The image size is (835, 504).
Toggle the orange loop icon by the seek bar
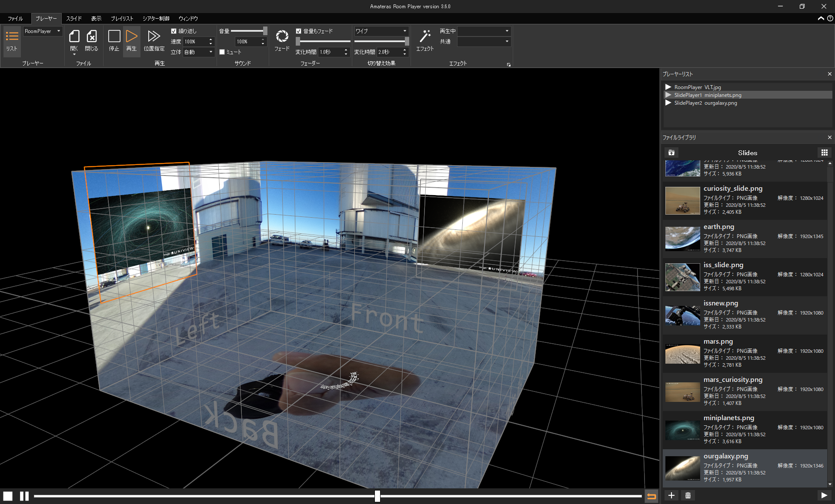[x=651, y=496]
